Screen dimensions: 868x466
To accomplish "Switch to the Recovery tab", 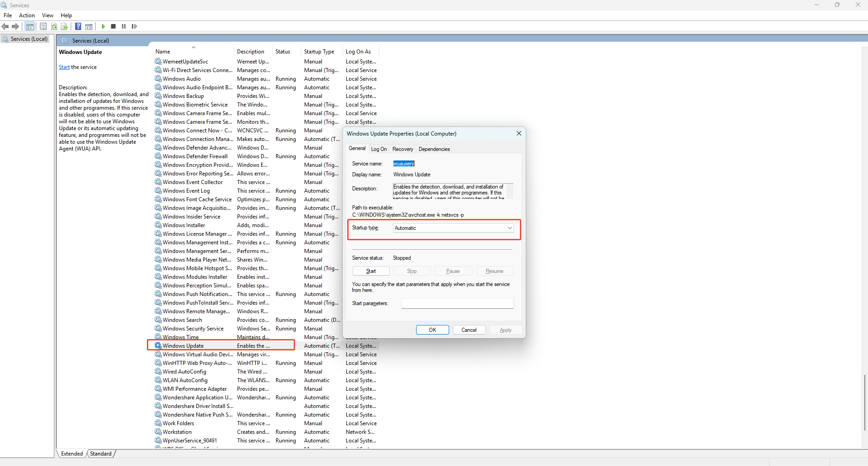I will pos(402,149).
